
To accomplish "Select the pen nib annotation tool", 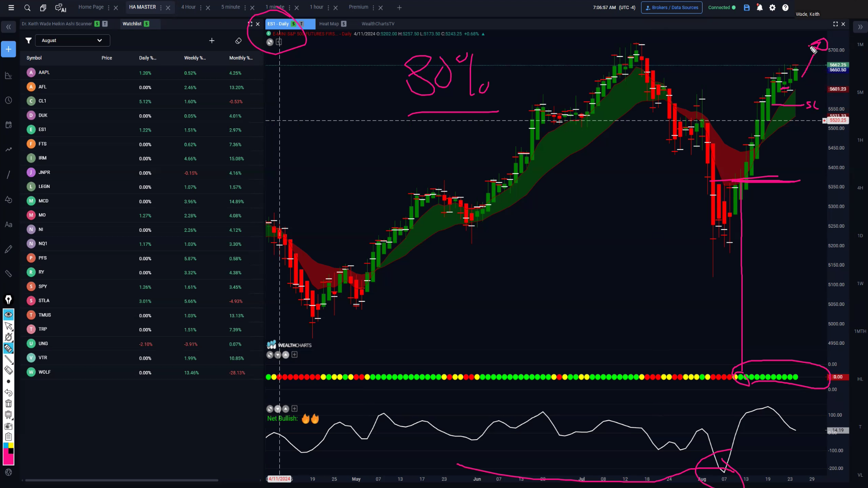I will click(x=9, y=300).
